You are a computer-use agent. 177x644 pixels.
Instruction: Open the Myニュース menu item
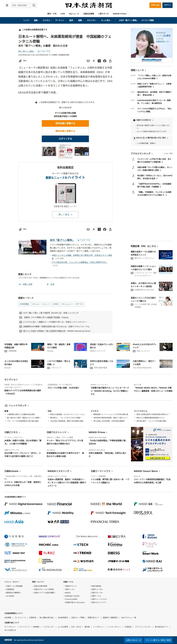[x=74, y=14]
